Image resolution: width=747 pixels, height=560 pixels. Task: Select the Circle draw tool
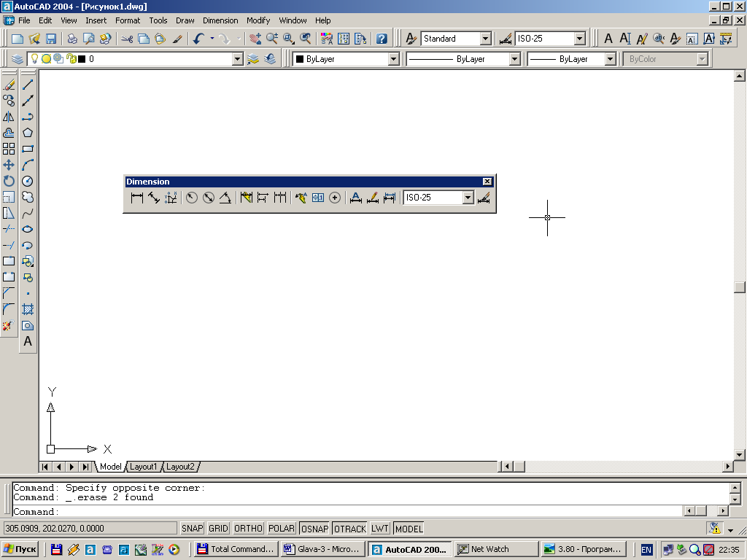coord(28,181)
